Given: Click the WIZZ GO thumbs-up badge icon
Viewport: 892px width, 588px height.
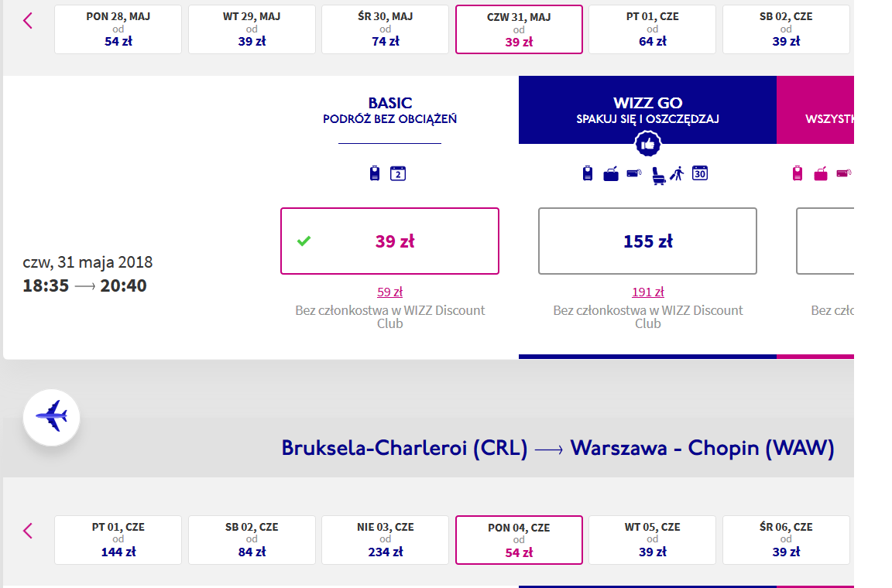Looking at the screenshot, I should pos(647,144).
